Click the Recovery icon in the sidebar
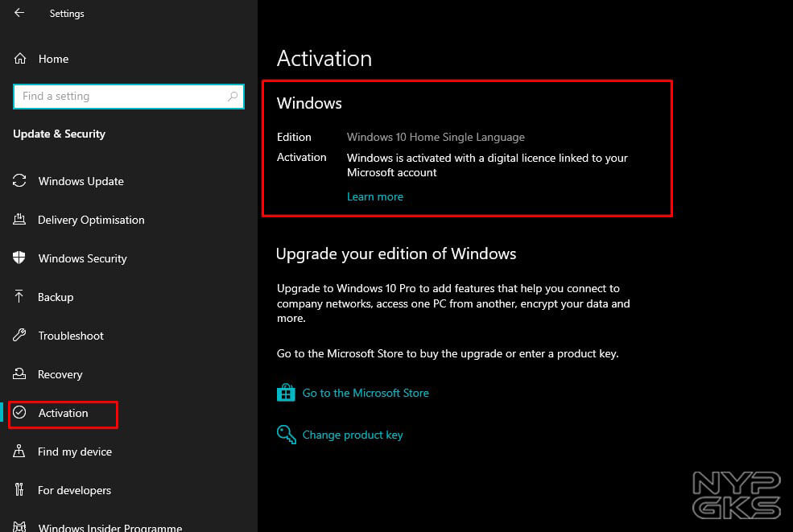Screen dimensions: 793x532 point(20,374)
